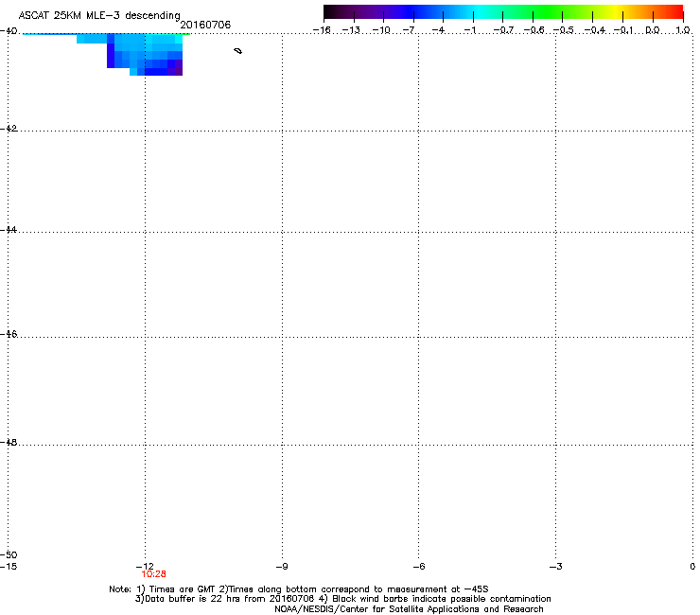Click the -46 latitude axis label
Screen dimensions: 700x615
[x=9, y=335]
